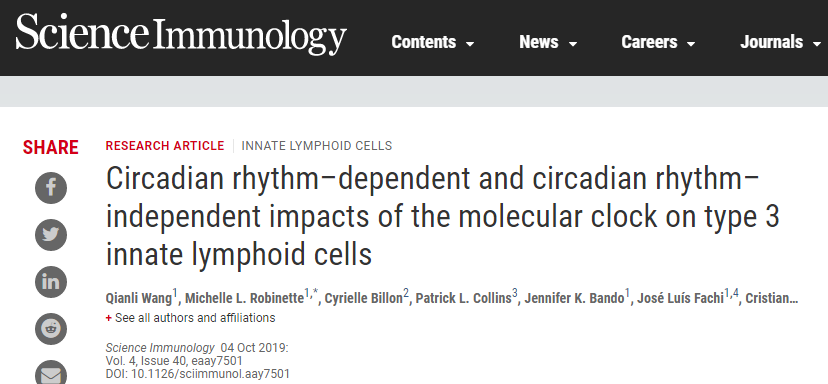The width and height of the screenshot is (828, 384).
Task: Expand the News dropdown menu
Action: tap(548, 42)
